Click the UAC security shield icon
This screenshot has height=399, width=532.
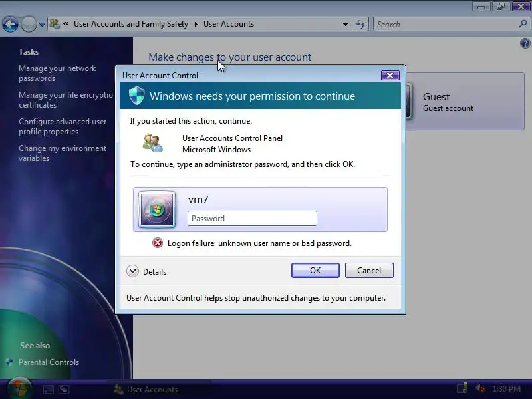click(137, 96)
